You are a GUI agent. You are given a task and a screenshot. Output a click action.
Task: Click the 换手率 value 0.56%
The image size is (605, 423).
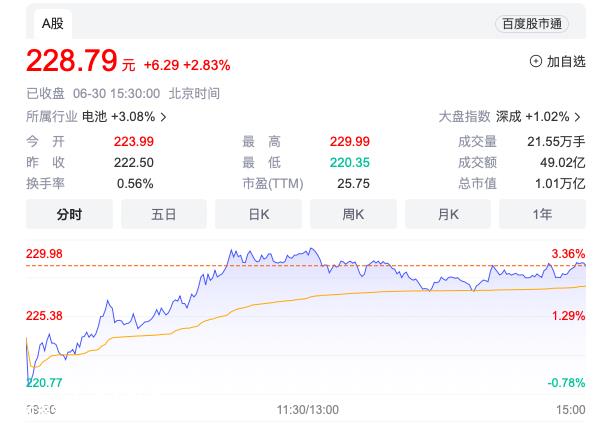(135, 183)
